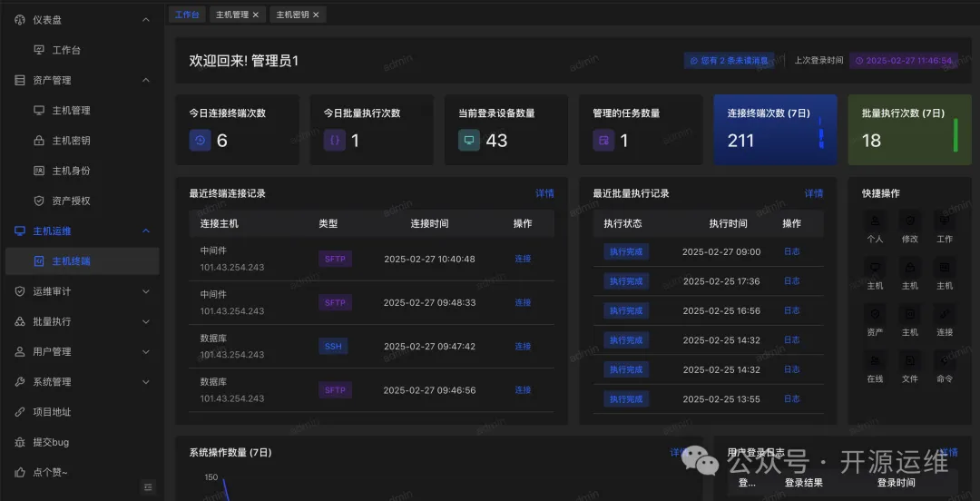This screenshot has height=501, width=980.
Task: Select the 命令 quick action icon
Action: pyautogui.click(x=945, y=360)
